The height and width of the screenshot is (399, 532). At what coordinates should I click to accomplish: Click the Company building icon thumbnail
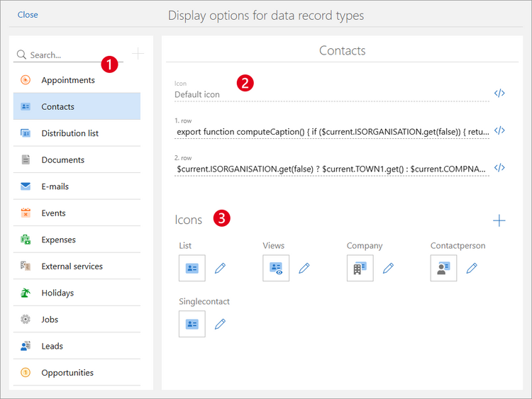(360, 268)
